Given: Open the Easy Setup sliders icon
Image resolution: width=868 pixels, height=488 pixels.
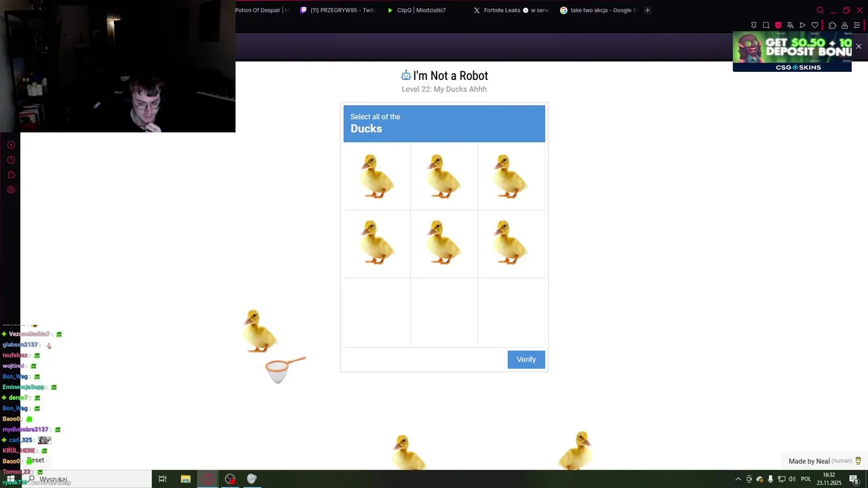Looking at the screenshot, I should [x=857, y=25].
